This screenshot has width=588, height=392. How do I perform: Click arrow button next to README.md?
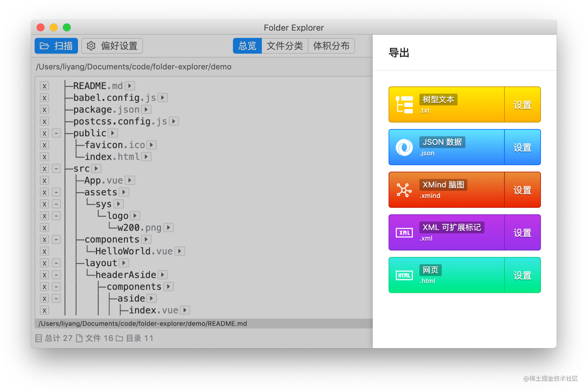click(x=130, y=86)
